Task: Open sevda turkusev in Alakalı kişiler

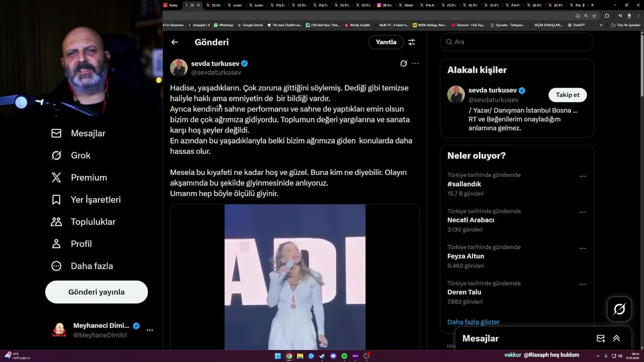Action: tap(493, 90)
